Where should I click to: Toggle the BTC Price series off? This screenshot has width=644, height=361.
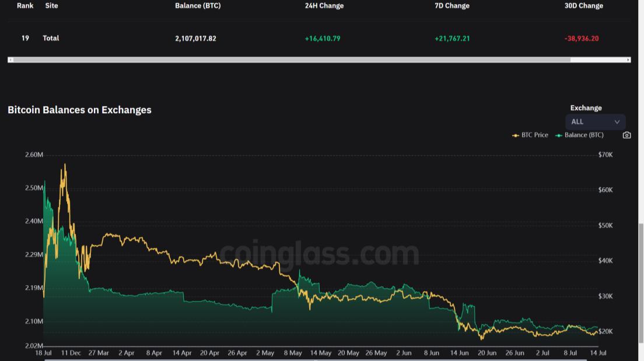pyautogui.click(x=532, y=135)
